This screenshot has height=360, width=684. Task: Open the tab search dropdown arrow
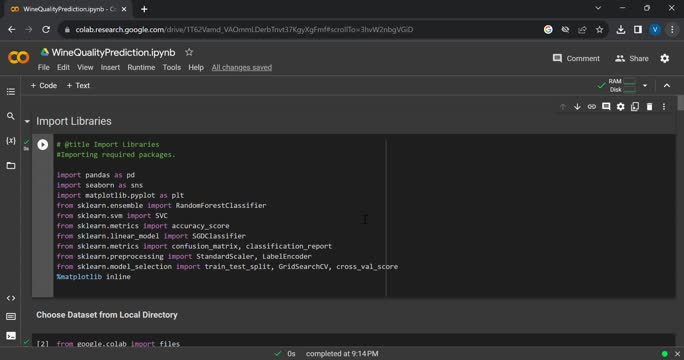pos(598,8)
